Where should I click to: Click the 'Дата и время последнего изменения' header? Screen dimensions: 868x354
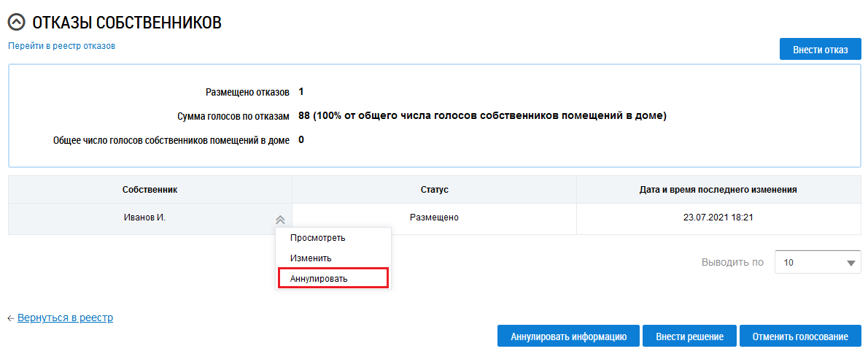(x=718, y=190)
